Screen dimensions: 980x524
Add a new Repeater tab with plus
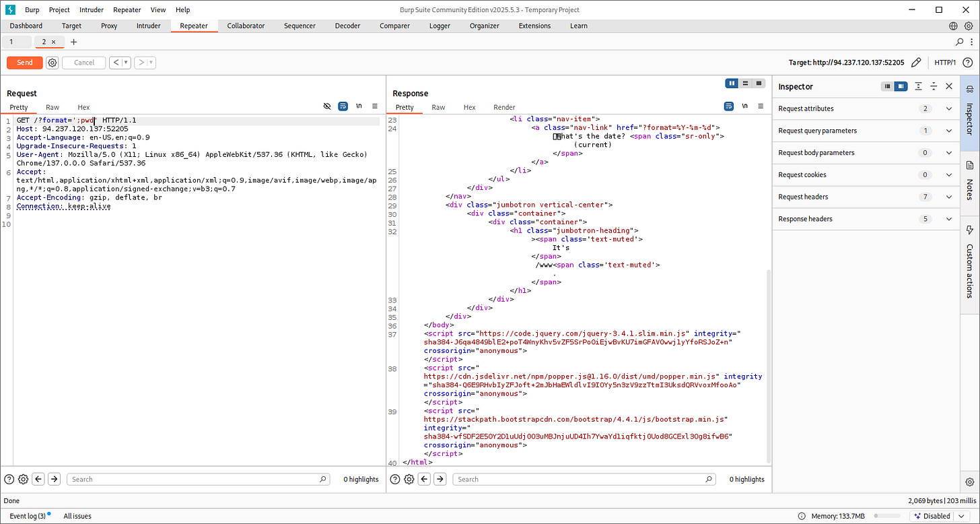click(x=74, y=42)
